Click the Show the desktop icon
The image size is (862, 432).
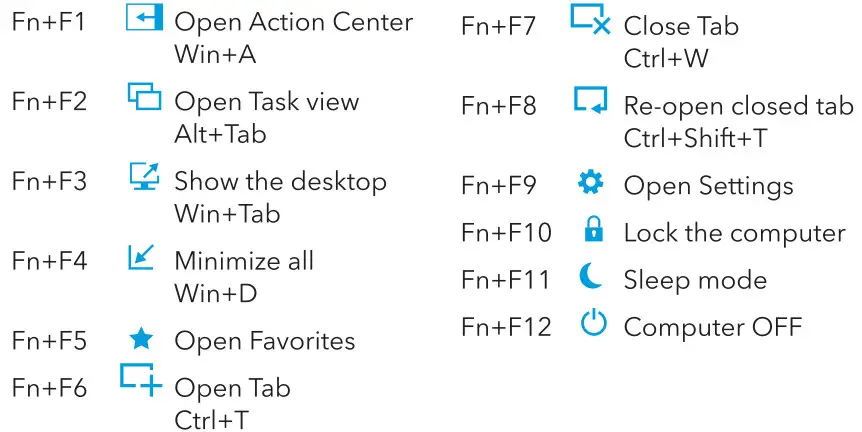coord(144,177)
